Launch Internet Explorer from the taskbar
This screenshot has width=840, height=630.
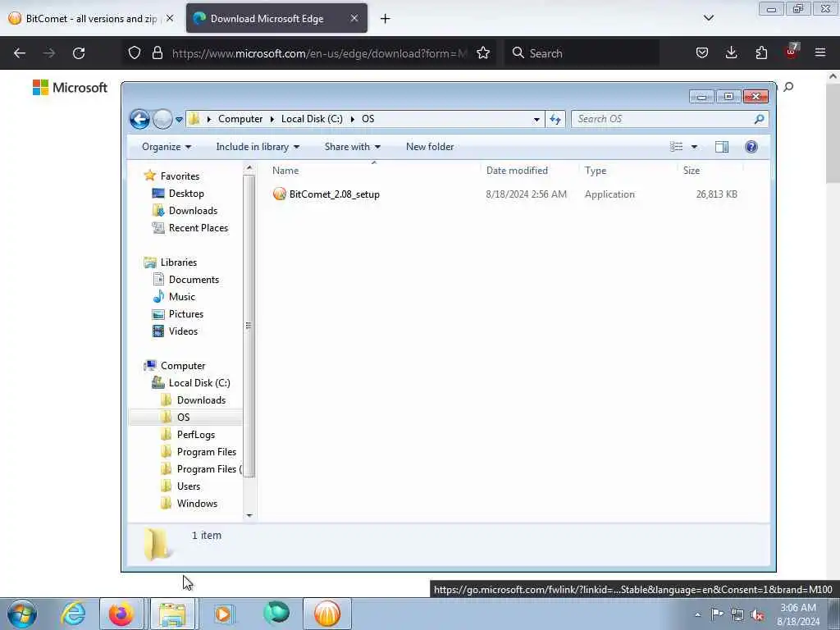click(x=73, y=614)
